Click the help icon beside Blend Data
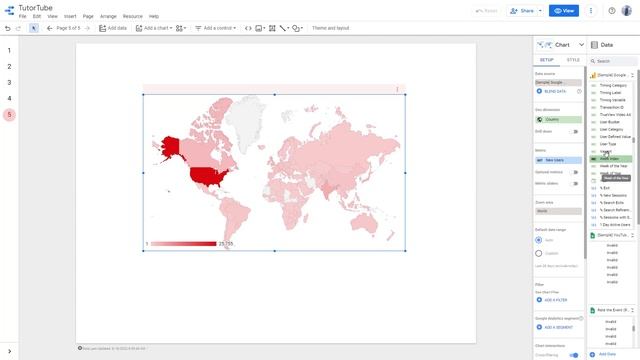 [579, 91]
